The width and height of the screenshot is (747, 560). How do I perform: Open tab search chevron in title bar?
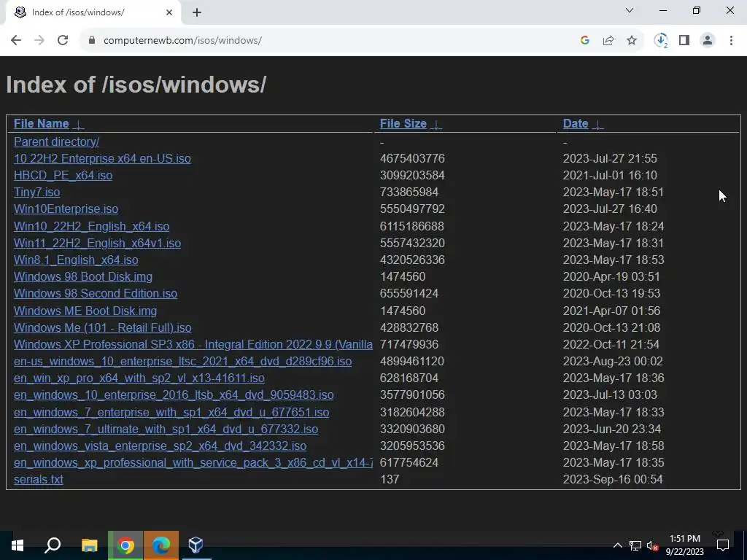tap(630, 10)
